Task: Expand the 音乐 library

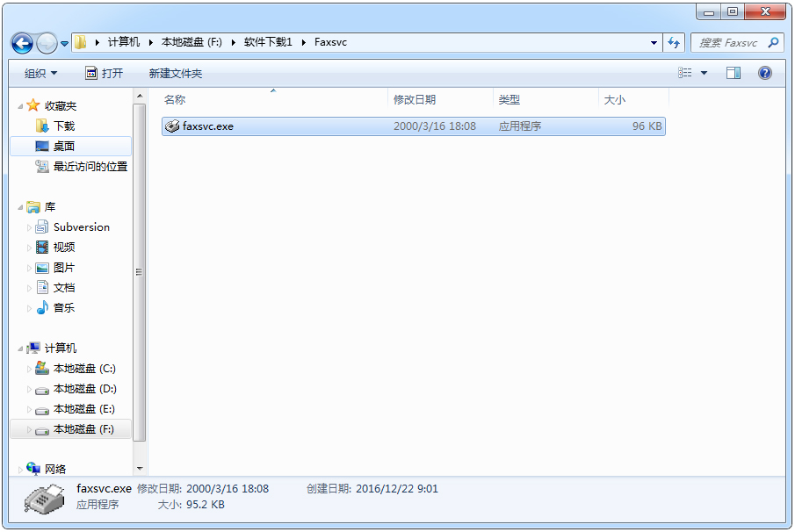Action: click(29, 308)
